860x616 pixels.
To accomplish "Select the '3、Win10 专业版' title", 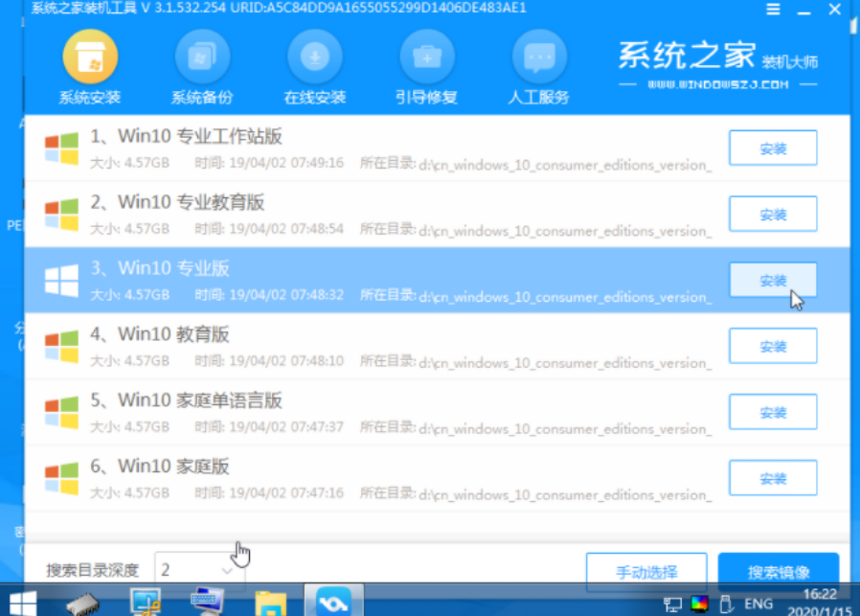I will point(160,268).
